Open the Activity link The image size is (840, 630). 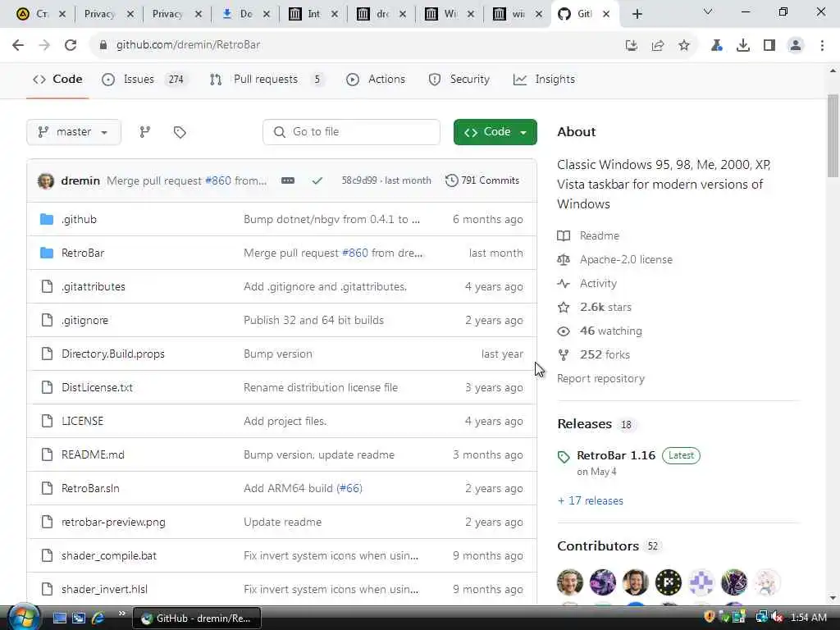pos(598,283)
